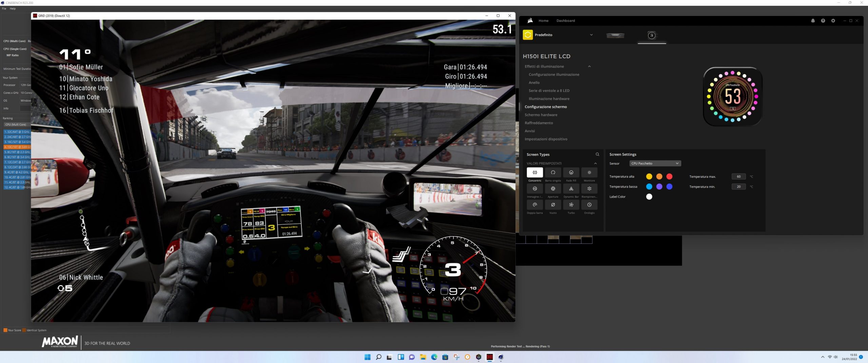
Task: Show hidden system tray icons chevron
Action: (x=823, y=357)
